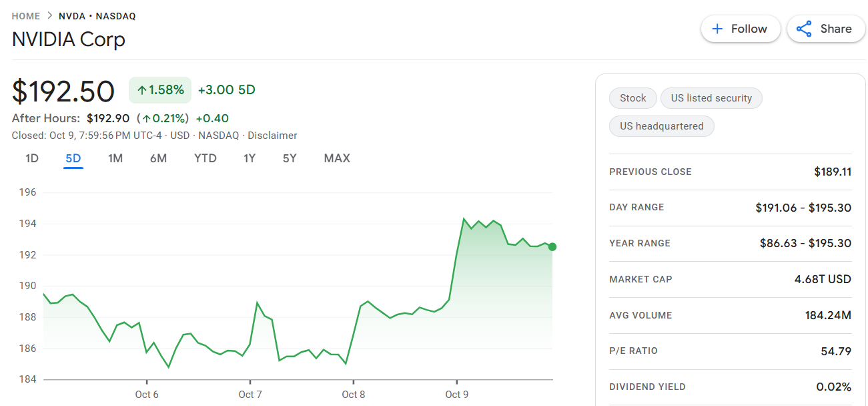Click the Oct 8 date label on chart axis

coord(354,395)
